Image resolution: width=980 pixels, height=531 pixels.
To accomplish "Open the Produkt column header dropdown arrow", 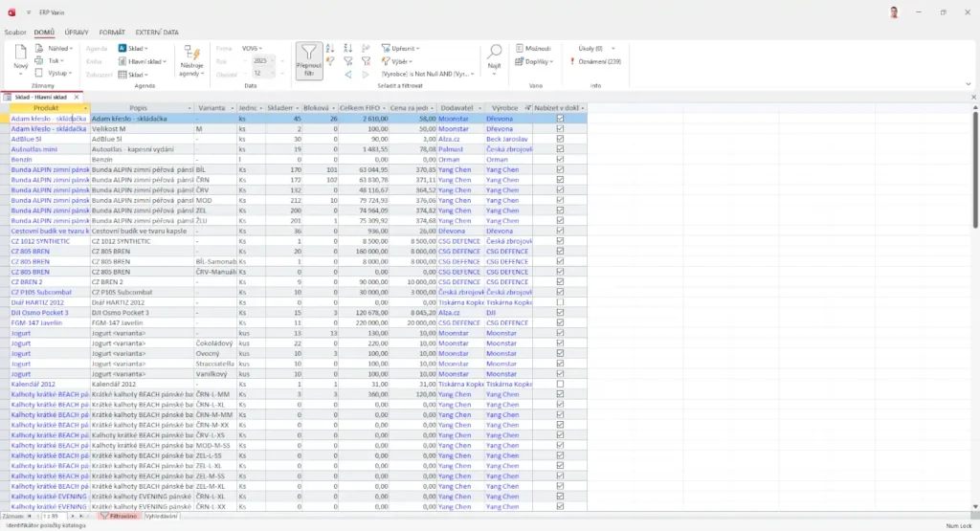I will point(84,108).
